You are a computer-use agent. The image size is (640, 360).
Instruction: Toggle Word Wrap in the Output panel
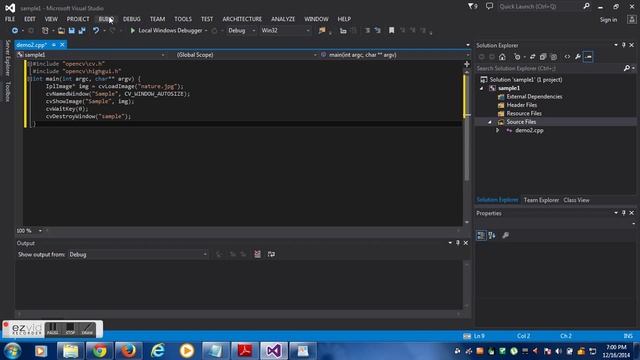[271, 254]
